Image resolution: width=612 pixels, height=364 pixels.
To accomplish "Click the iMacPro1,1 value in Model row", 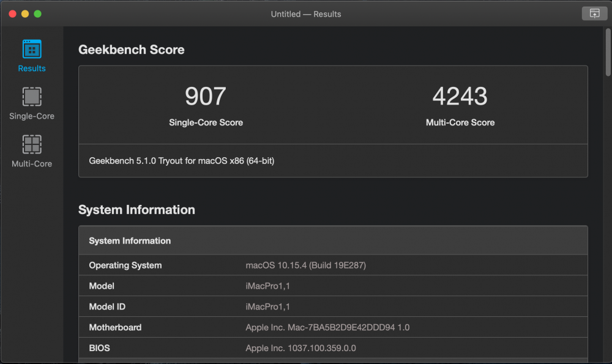I will (268, 286).
